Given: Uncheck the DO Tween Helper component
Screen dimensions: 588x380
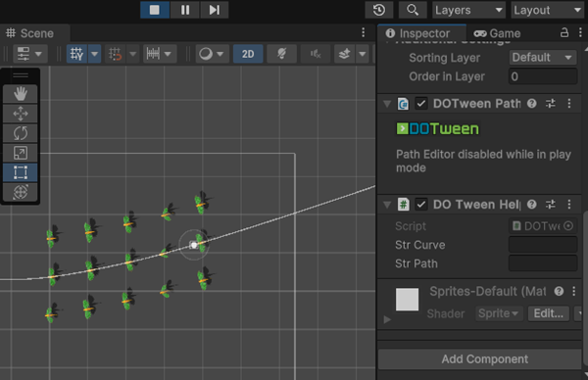Looking at the screenshot, I should point(421,205).
